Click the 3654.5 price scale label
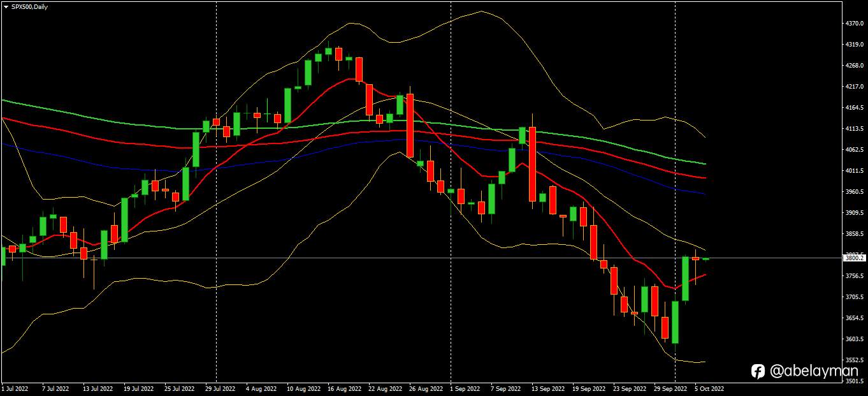Viewport: 868px width, 396px height. coord(854,318)
